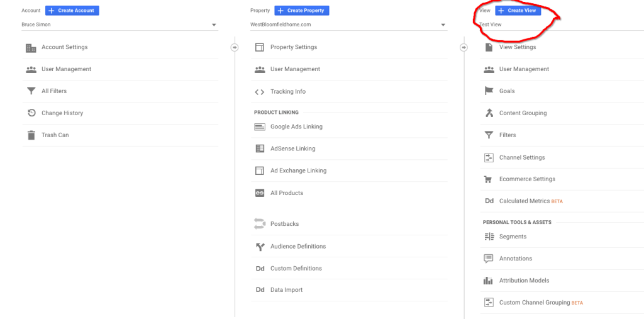Screen dimensions: 644x319
Task: Click the Custom Channel Grouping icon
Action: (489, 303)
